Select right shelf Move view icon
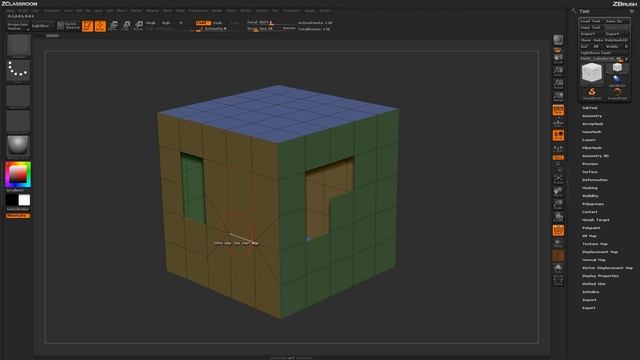This screenshot has height=360, width=640. pos(558,191)
